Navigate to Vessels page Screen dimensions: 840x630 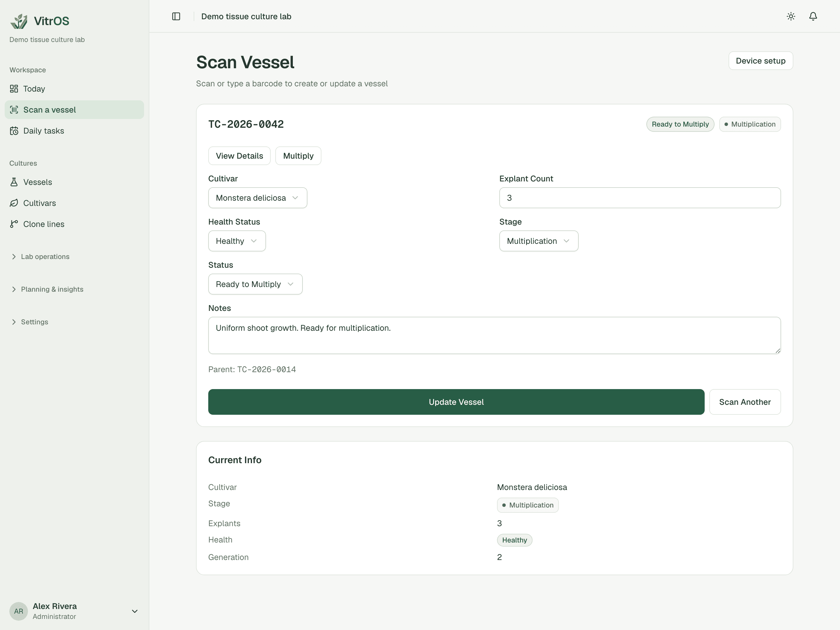[74, 182]
